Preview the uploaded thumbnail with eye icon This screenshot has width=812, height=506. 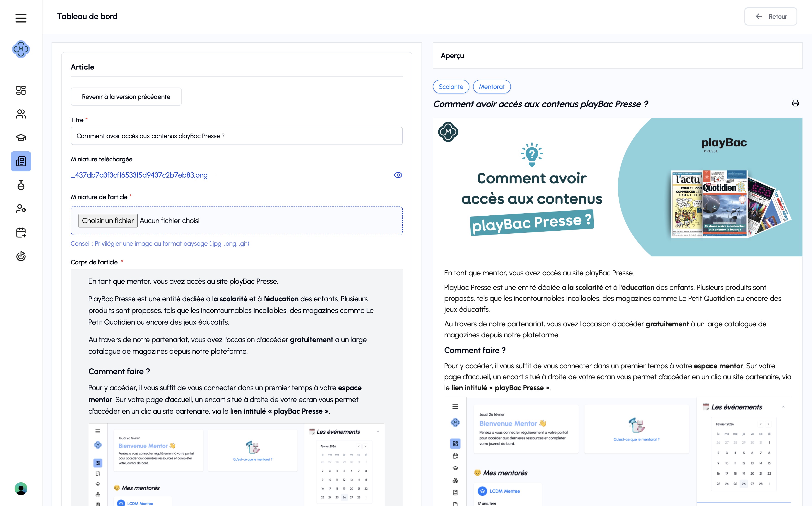pos(398,175)
